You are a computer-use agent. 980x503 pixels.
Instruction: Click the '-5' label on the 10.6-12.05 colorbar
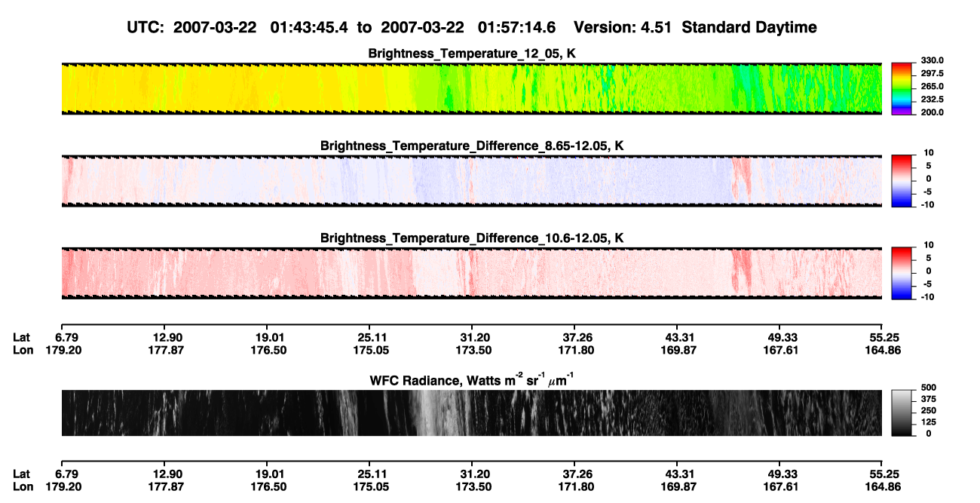928,284
